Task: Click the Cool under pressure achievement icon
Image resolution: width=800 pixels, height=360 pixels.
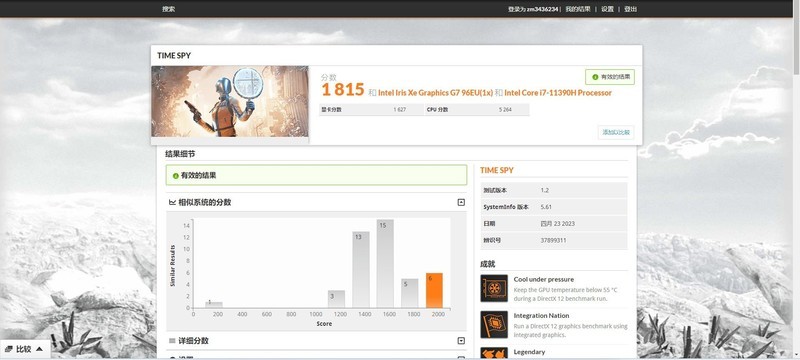Action: pos(494,288)
